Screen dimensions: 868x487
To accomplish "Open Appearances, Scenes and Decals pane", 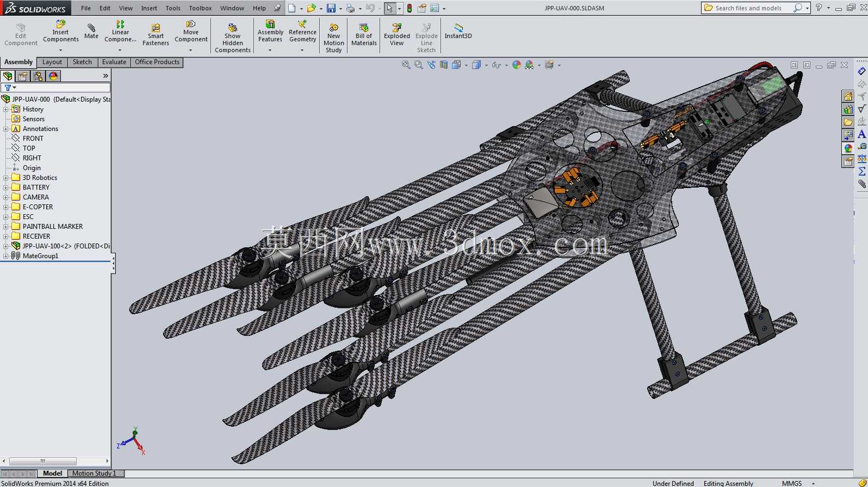I will 848,148.
